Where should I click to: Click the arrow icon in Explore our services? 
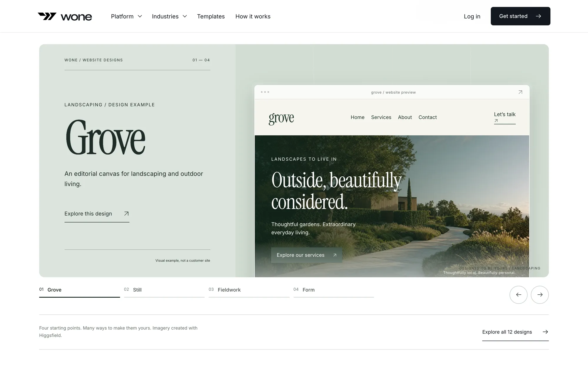point(335,255)
